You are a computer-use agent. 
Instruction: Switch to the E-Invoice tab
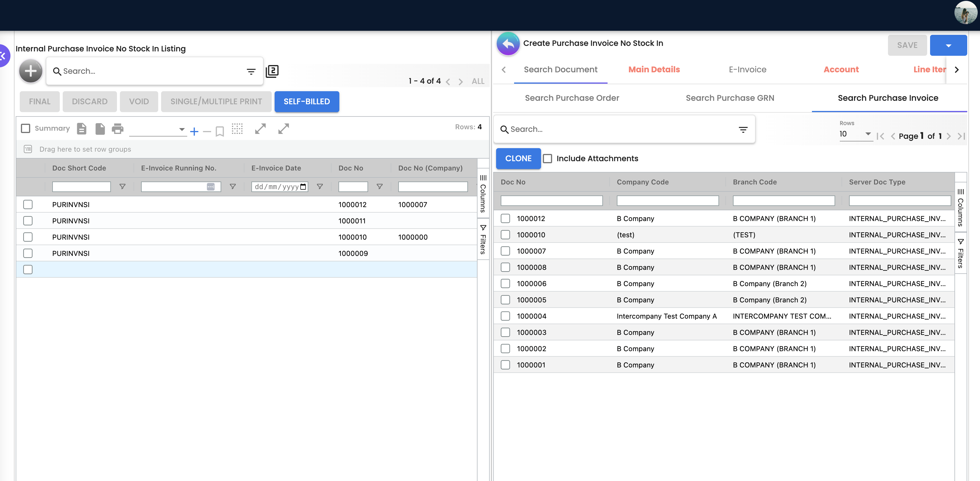coord(747,70)
